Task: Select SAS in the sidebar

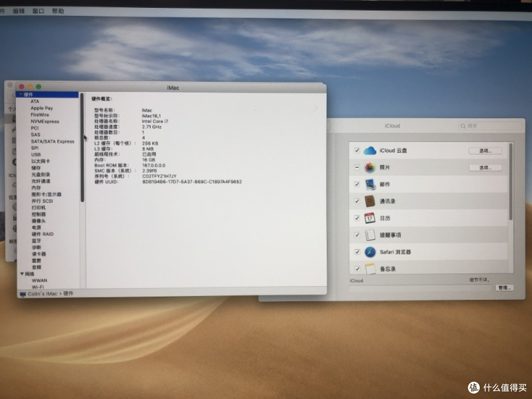Action: coord(35,135)
